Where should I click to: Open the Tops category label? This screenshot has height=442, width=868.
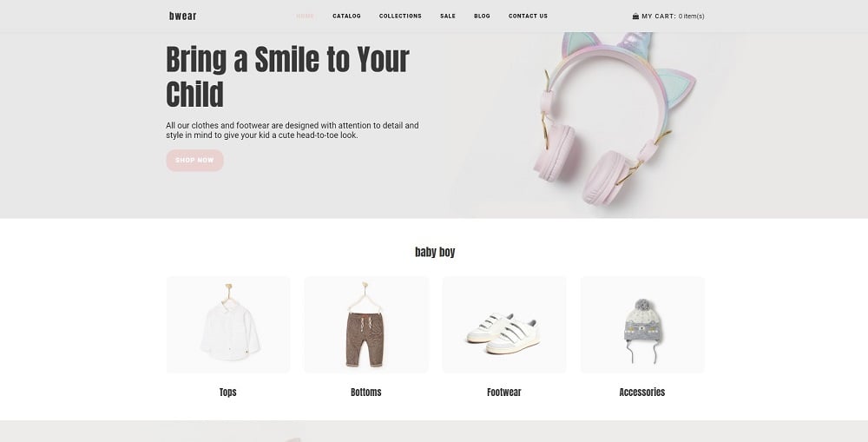(x=228, y=393)
